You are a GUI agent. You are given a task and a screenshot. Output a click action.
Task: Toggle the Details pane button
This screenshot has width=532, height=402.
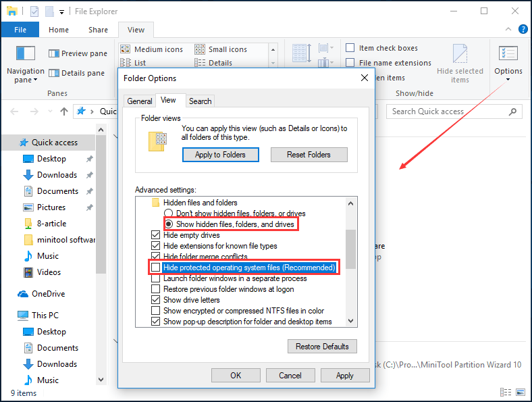76,73
